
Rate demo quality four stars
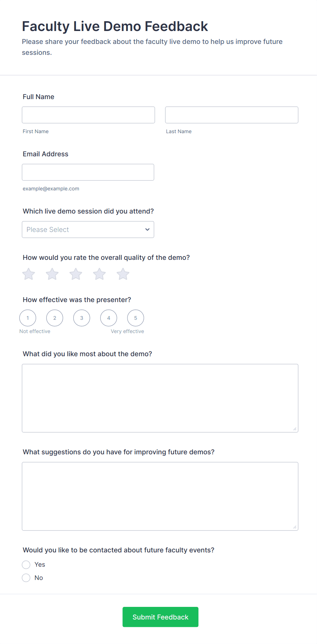pos(100,274)
